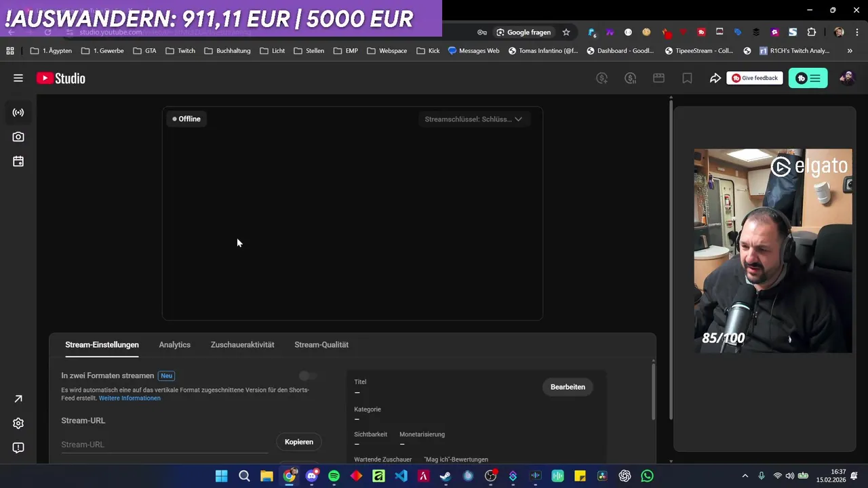
Task: Switch to the Analytics tab
Action: pyautogui.click(x=174, y=344)
